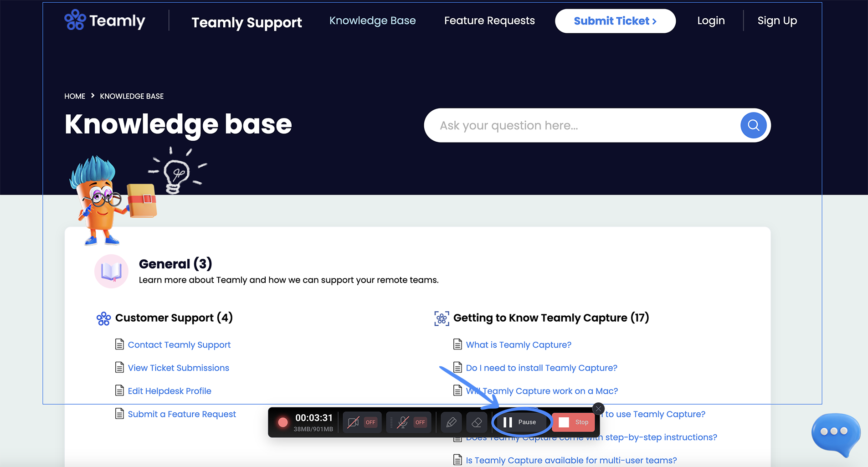Screen dimensions: 868x467
Task: Click the Teamly logo icon
Action: click(75, 20)
